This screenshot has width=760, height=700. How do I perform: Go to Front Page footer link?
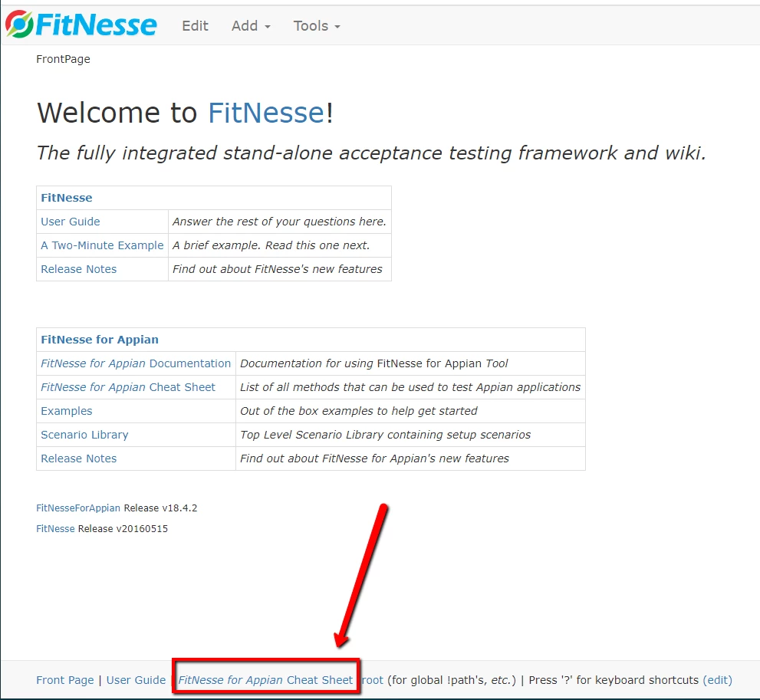point(65,679)
